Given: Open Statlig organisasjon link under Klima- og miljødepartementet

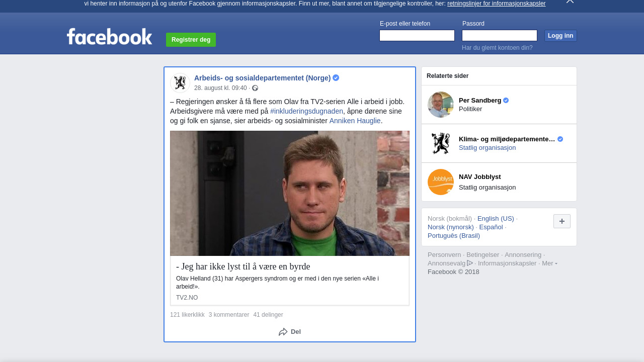Looking at the screenshot, I should [x=487, y=148].
